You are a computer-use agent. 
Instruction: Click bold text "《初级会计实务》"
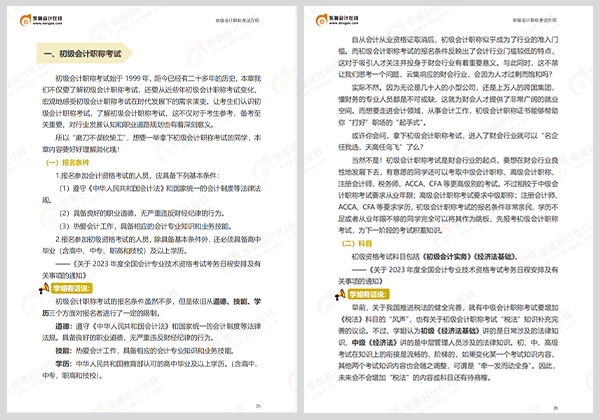448,257
